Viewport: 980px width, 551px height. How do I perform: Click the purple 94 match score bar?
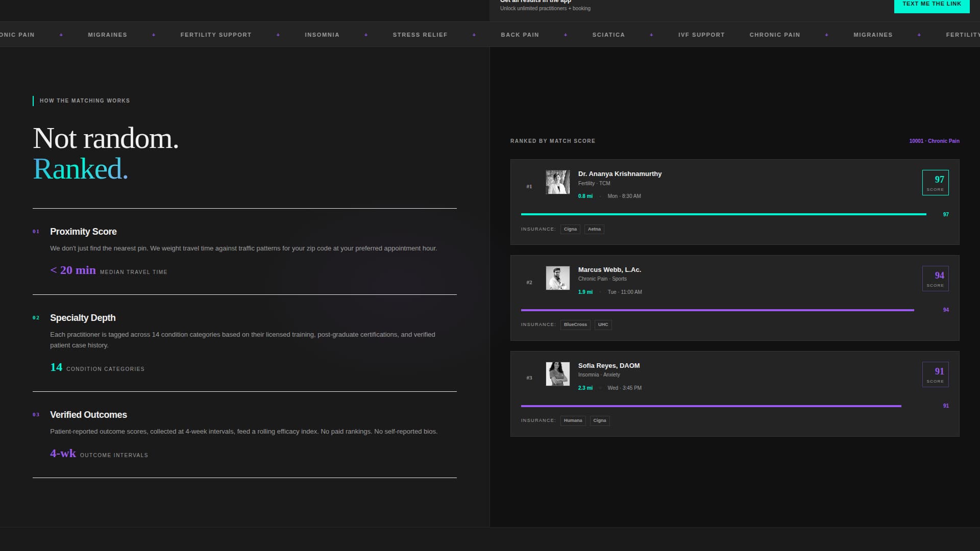point(717,310)
